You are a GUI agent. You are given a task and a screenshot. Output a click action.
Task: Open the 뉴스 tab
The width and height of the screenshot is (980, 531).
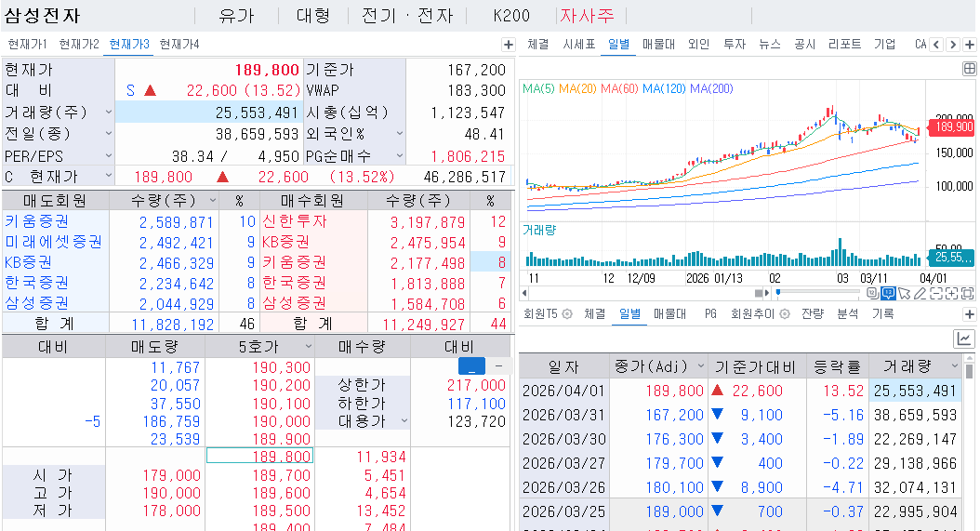[769, 45]
